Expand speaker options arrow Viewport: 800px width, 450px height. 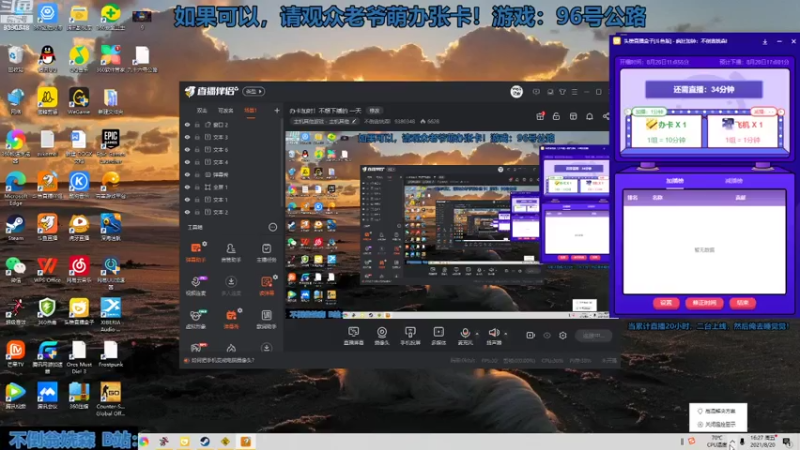coord(506,334)
